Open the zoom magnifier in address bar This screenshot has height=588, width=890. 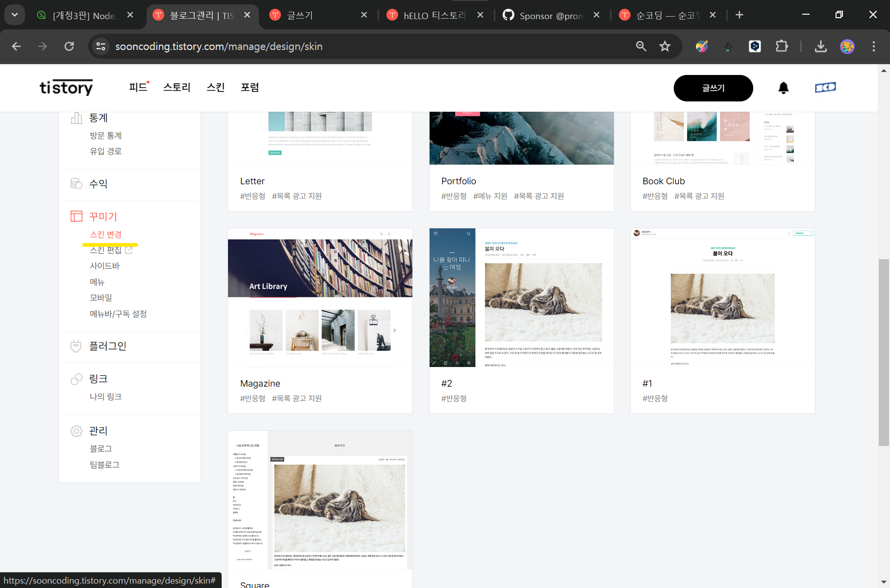[641, 46]
